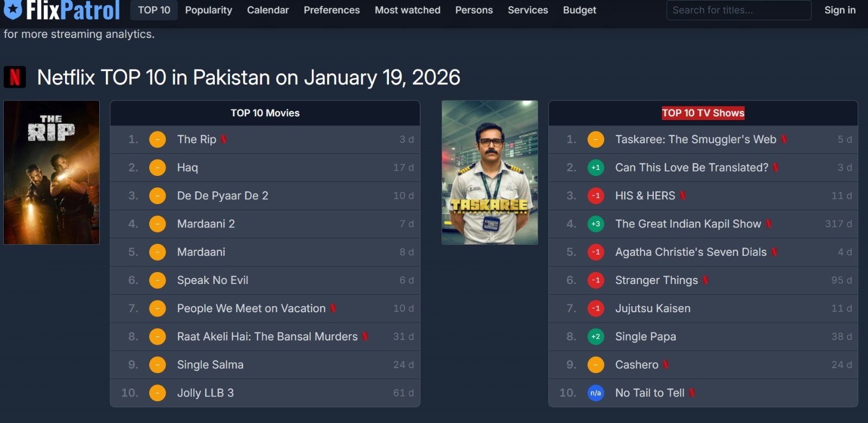Click The Rip movie poster thumbnail

[x=52, y=172]
